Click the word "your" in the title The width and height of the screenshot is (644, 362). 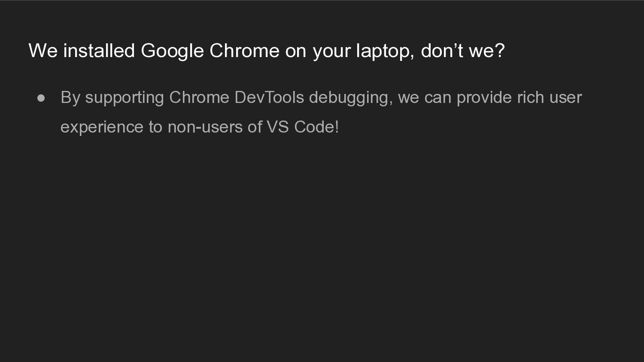(x=331, y=51)
